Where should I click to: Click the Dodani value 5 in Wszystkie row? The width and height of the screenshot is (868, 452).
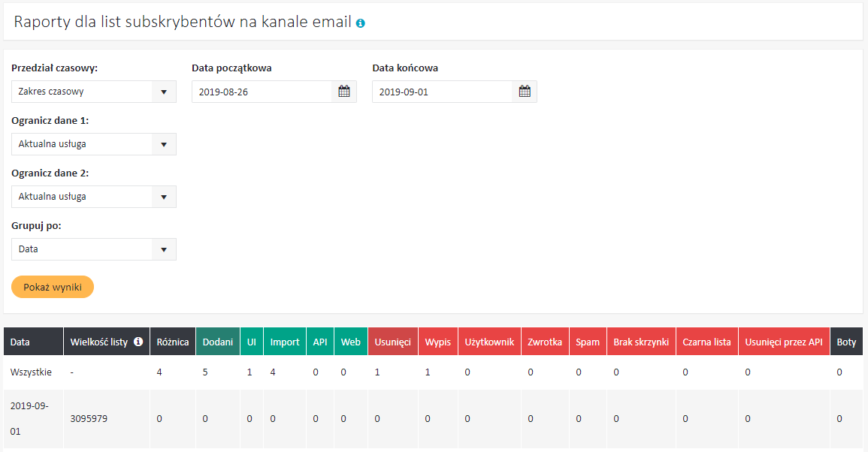coord(205,372)
